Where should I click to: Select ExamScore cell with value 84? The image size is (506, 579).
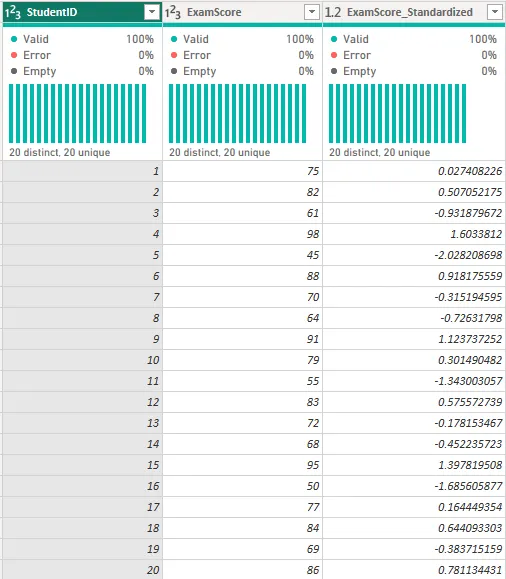point(242,528)
